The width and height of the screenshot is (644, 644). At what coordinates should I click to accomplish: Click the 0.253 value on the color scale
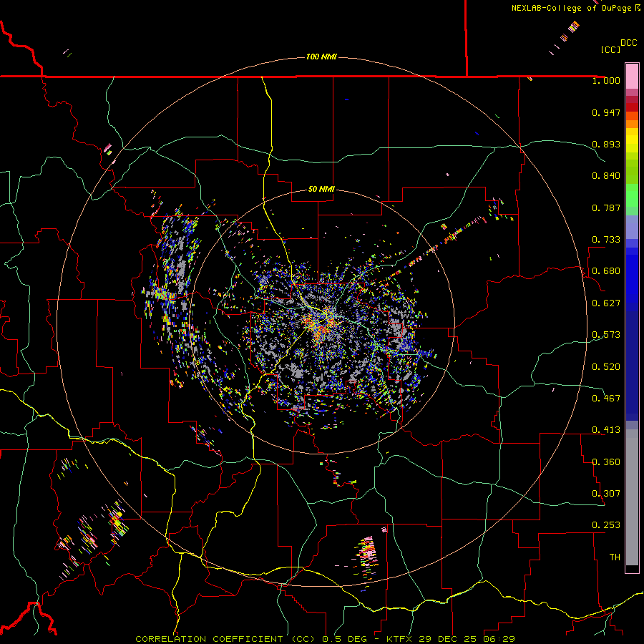click(x=606, y=525)
